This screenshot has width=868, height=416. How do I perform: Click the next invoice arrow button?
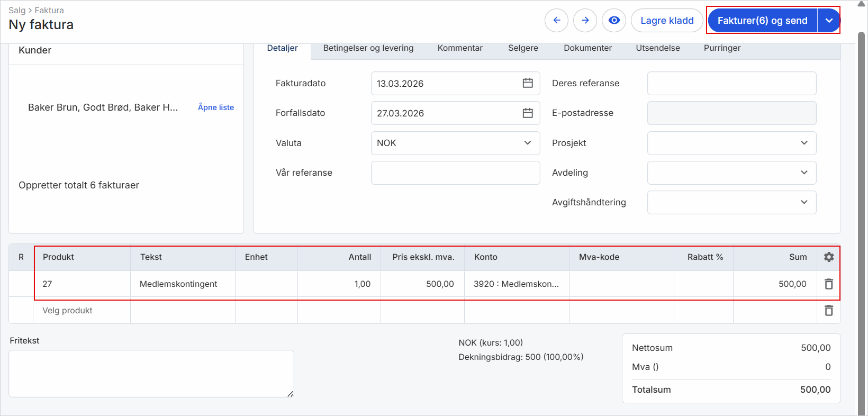pyautogui.click(x=585, y=21)
